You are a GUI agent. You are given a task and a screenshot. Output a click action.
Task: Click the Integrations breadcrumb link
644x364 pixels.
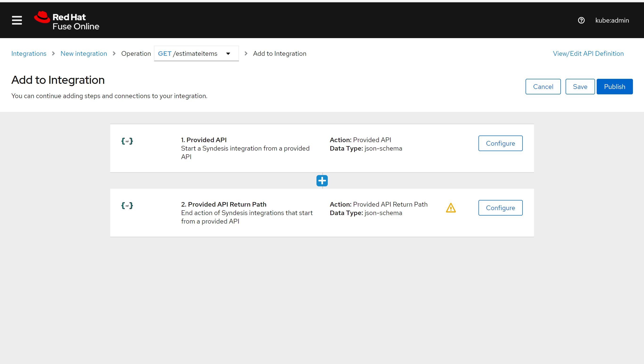pos(29,53)
